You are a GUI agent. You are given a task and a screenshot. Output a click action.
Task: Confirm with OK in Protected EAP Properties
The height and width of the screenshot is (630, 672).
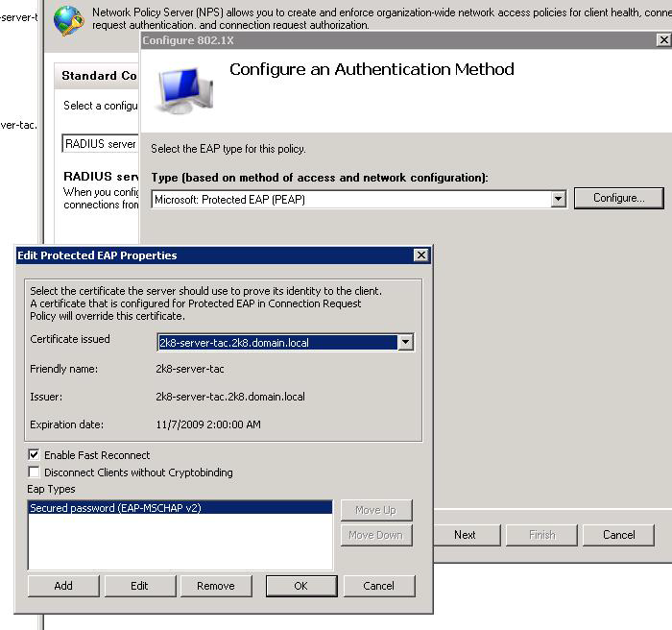coord(300,586)
